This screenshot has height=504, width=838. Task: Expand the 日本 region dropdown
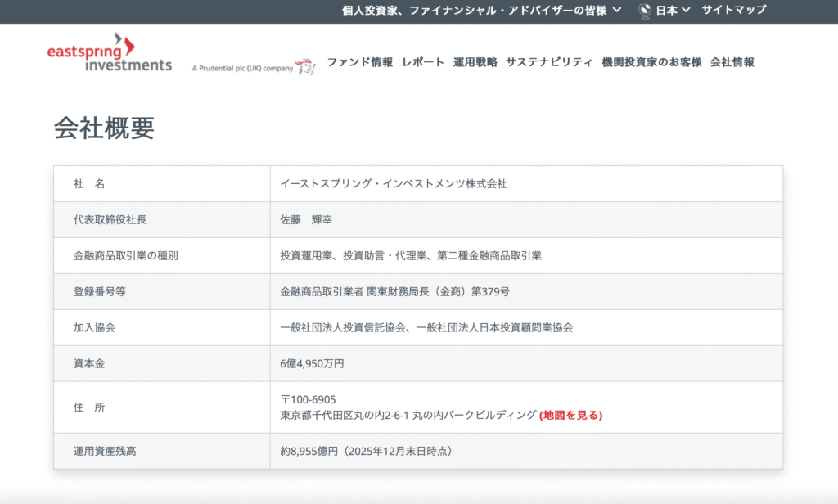(x=673, y=10)
